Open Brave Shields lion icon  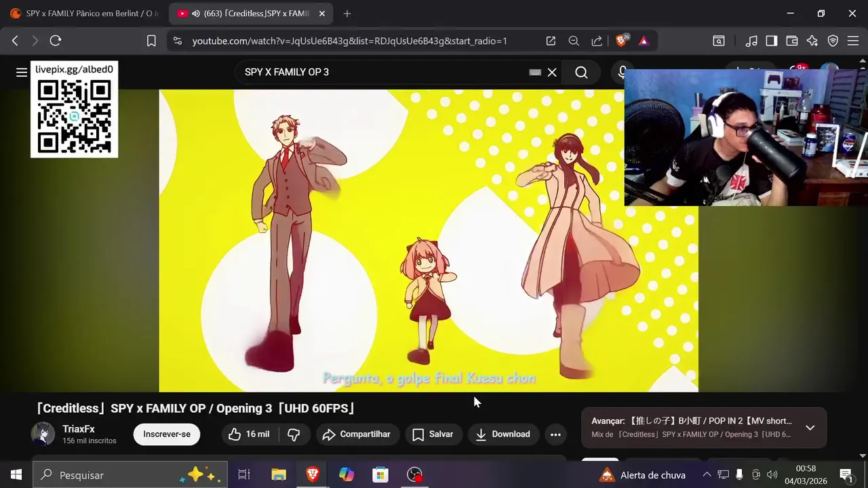[x=621, y=41]
